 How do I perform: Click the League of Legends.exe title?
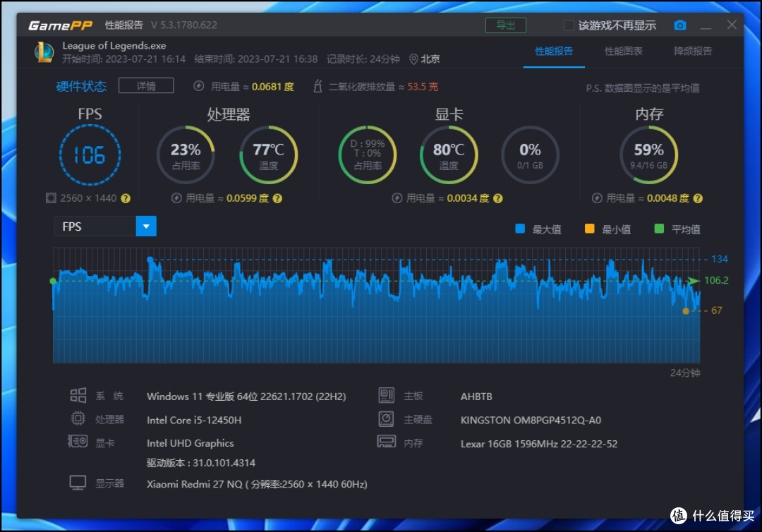114,46
